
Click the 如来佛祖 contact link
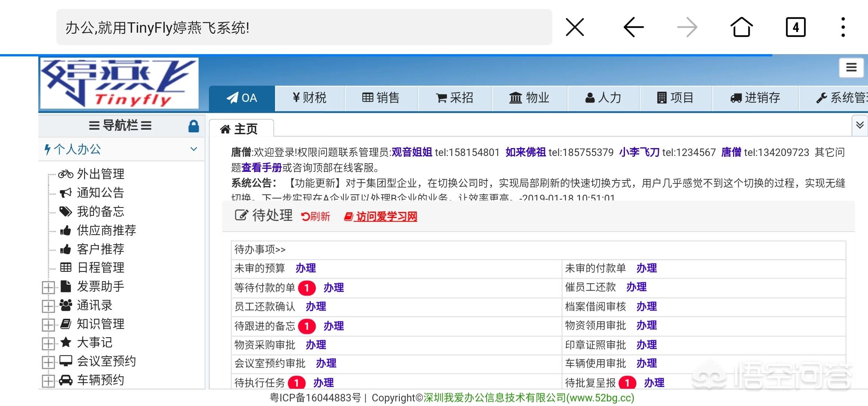[x=526, y=152]
